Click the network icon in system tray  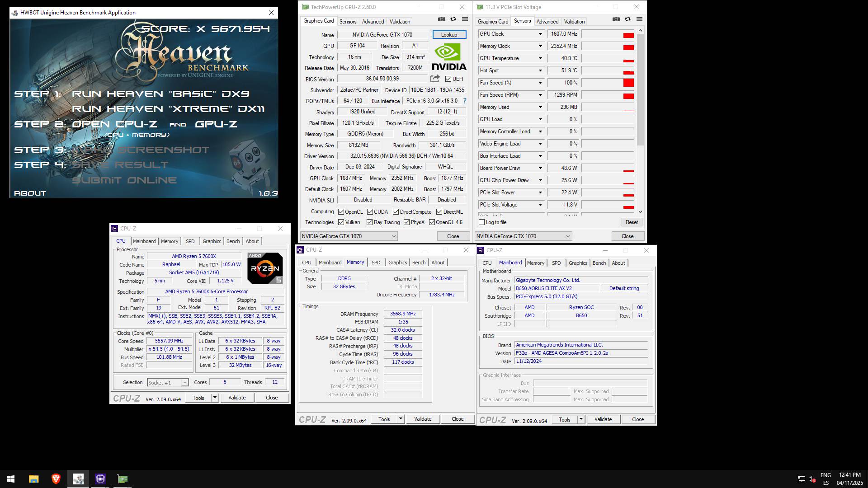tap(801, 479)
